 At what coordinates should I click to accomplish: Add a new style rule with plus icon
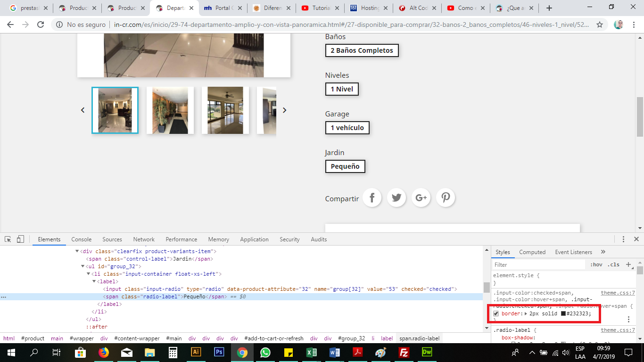click(x=628, y=264)
